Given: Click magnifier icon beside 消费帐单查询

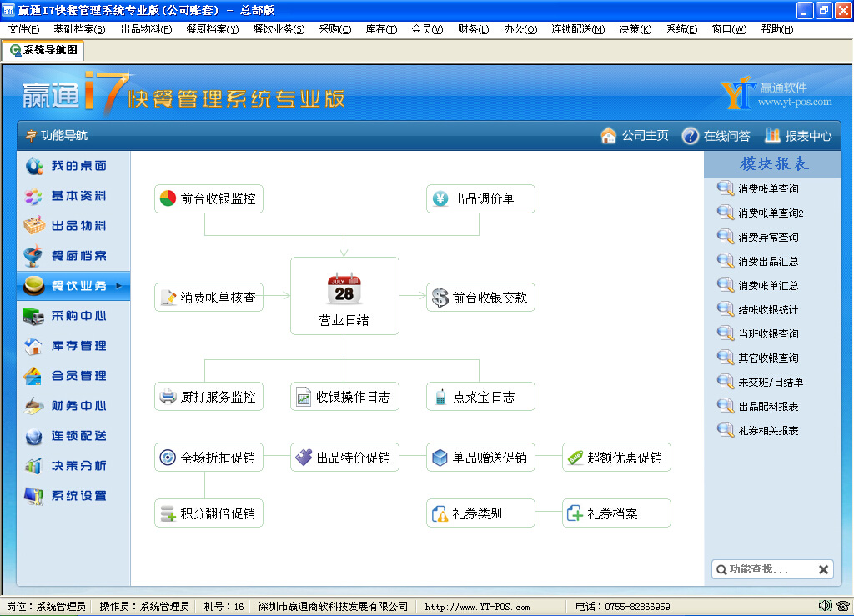Looking at the screenshot, I should tap(726, 189).
